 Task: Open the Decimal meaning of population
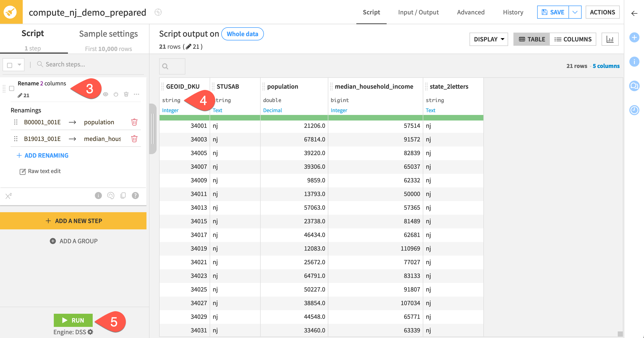(x=273, y=110)
